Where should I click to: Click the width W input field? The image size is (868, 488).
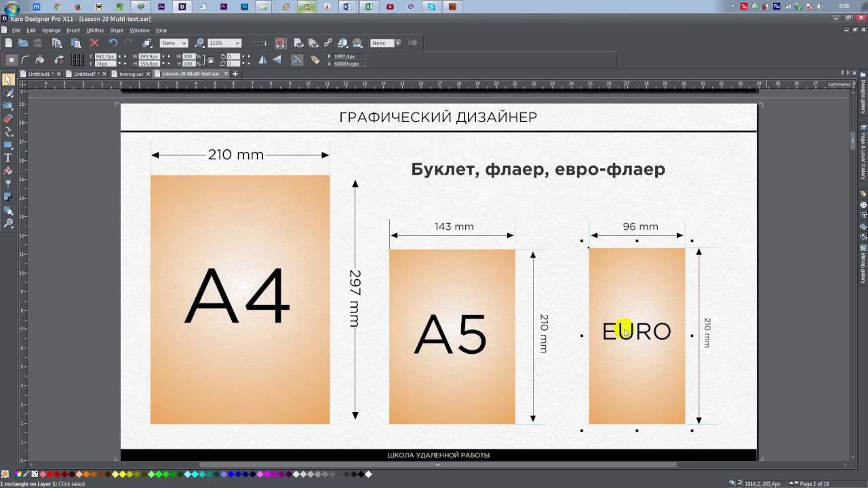(x=149, y=56)
